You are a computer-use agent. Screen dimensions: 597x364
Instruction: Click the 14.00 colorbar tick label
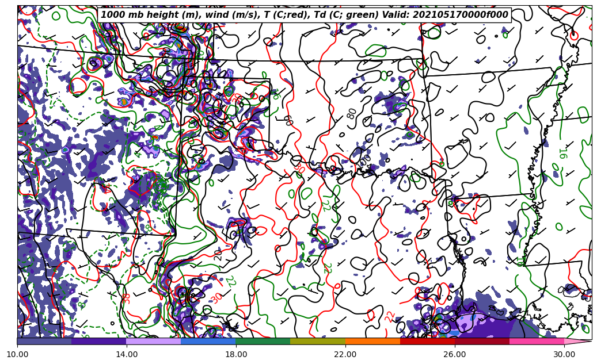coord(127,354)
